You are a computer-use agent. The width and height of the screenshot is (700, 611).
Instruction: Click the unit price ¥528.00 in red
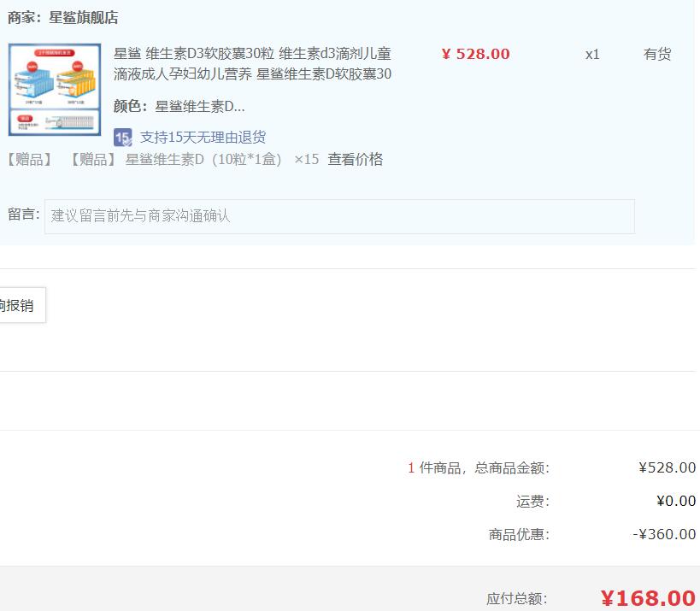[x=475, y=54]
